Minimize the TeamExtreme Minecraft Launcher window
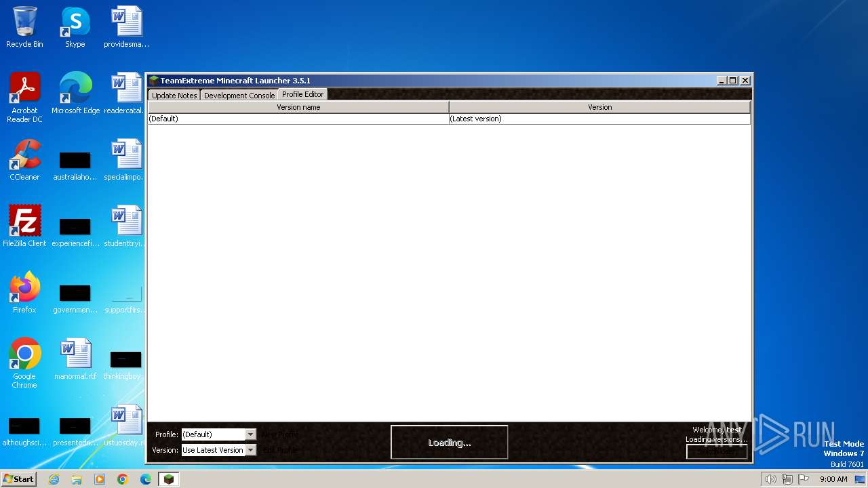The height and width of the screenshot is (488, 868). (x=722, y=81)
